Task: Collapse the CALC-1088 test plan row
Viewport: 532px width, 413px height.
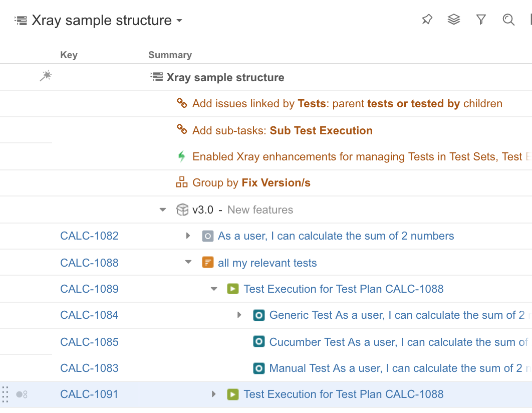Action: pos(188,262)
